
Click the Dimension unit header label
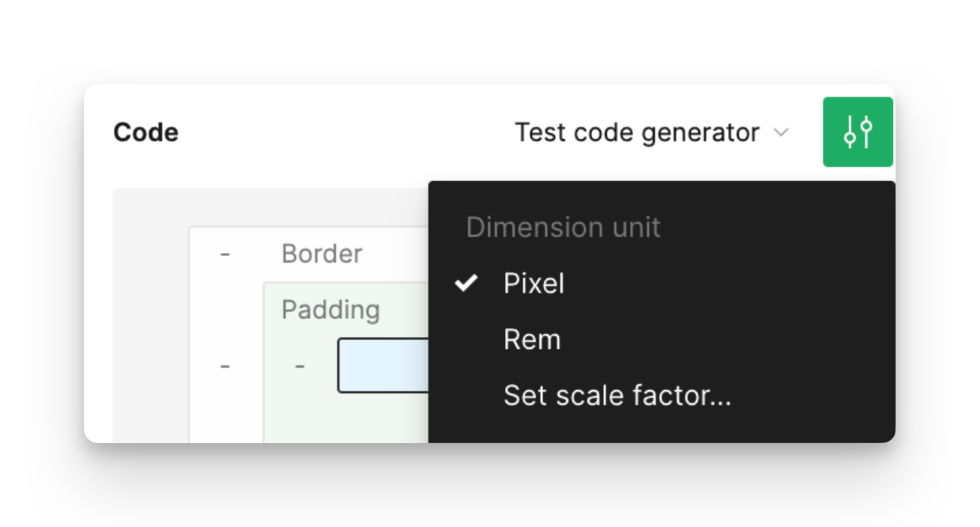coord(563,228)
